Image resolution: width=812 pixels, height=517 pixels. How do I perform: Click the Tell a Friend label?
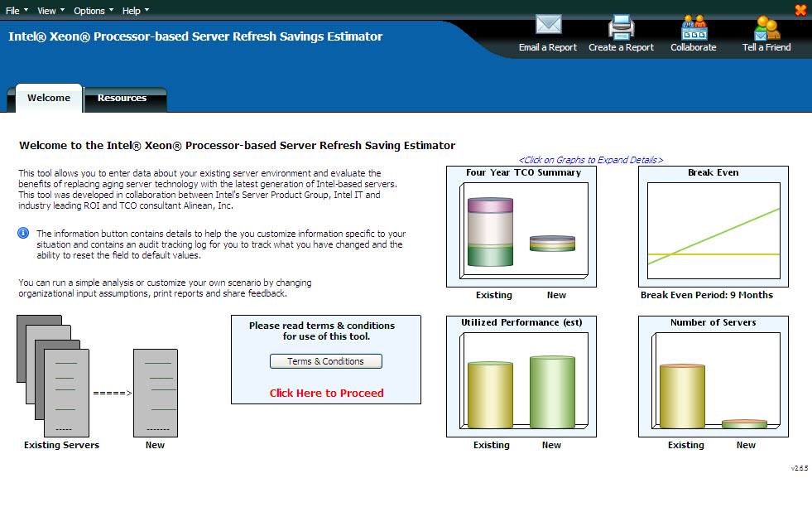[766, 47]
